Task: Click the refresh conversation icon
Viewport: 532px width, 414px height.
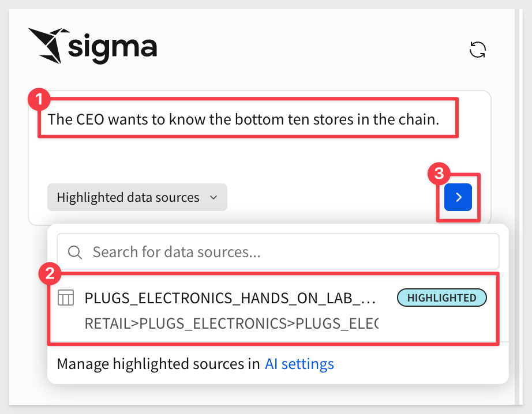Action: click(477, 50)
